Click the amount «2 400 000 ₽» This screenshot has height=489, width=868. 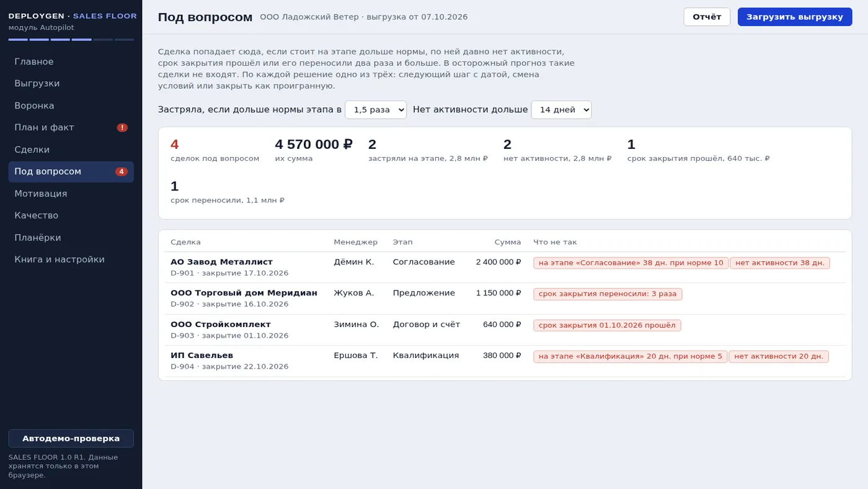pos(498,262)
